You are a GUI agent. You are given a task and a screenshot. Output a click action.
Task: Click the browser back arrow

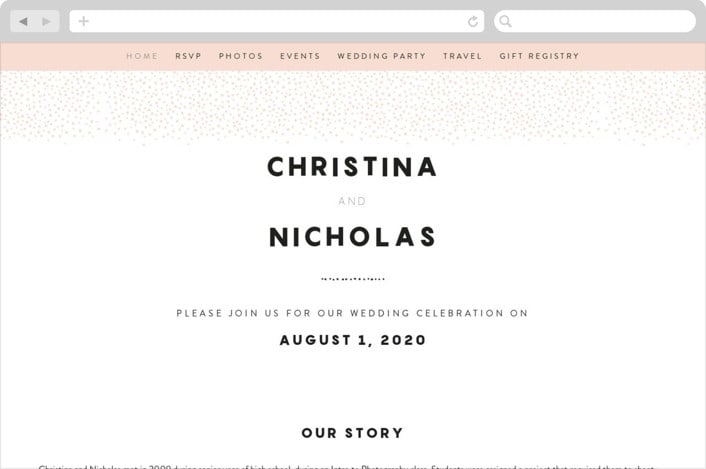(x=23, y=21)
